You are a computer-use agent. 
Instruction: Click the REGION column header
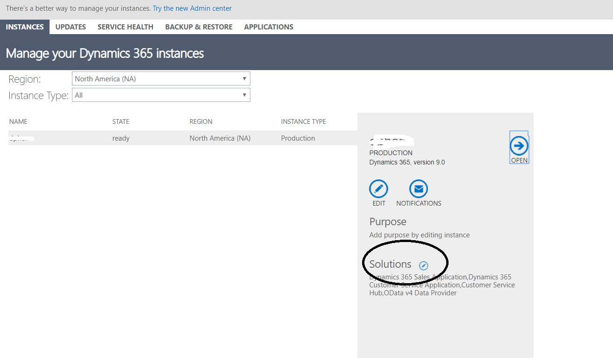click(x=201, y=121)
